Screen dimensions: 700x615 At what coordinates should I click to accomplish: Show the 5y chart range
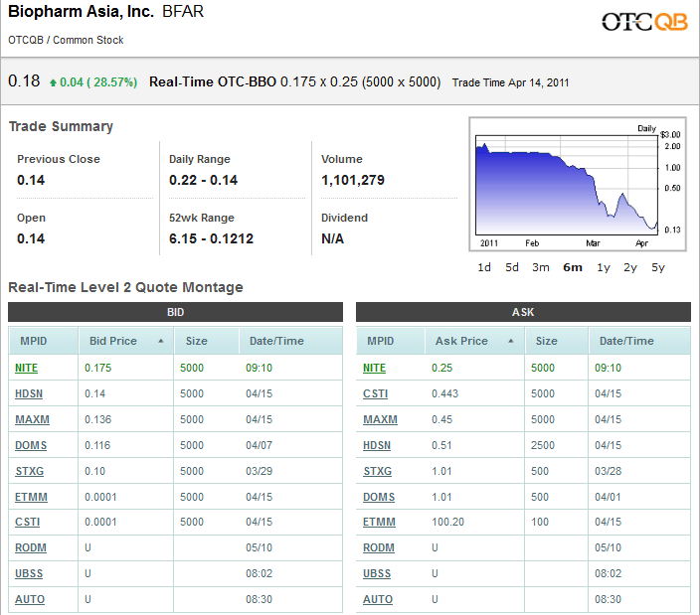(658, 267)
